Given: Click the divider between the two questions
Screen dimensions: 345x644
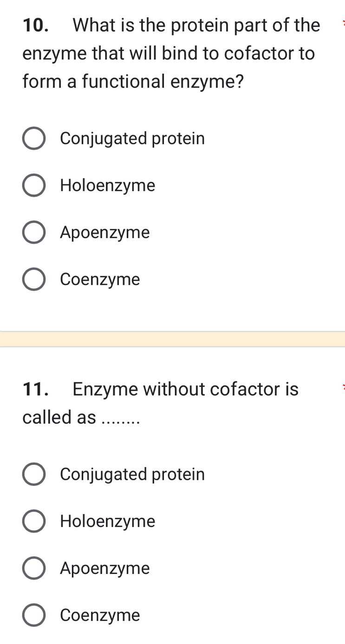Looking at the screenshot, I should click(172, 339).
